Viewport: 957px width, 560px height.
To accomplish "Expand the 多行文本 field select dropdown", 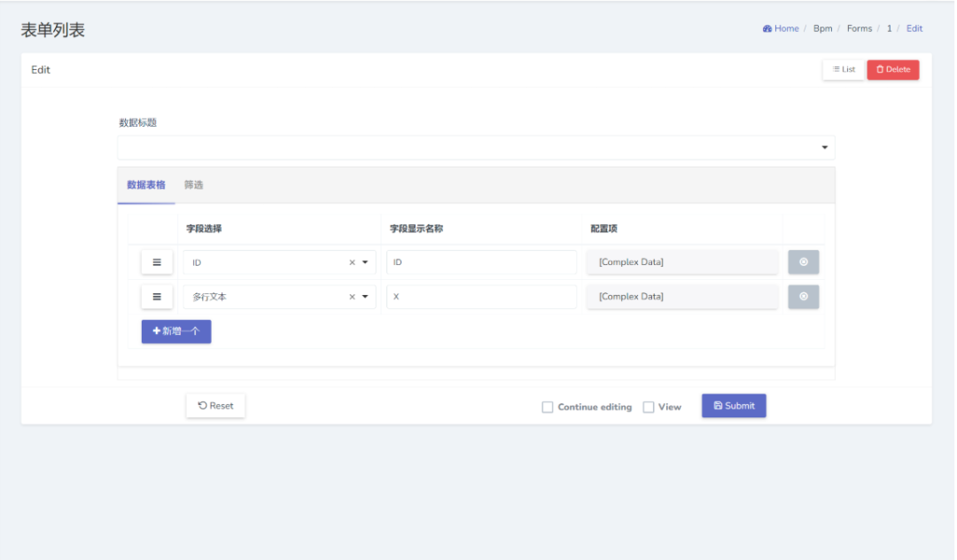I will [365, 297].
